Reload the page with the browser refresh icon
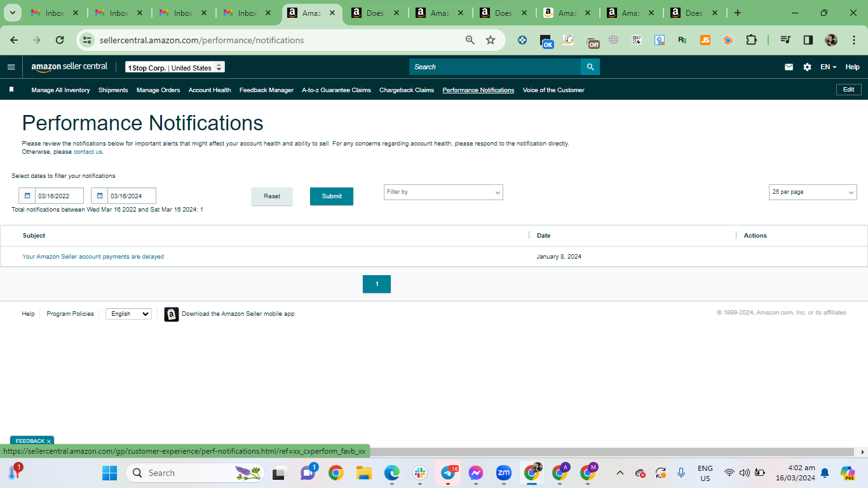The height and width of the screenshot is (488, 868). (x=60, y=40)
